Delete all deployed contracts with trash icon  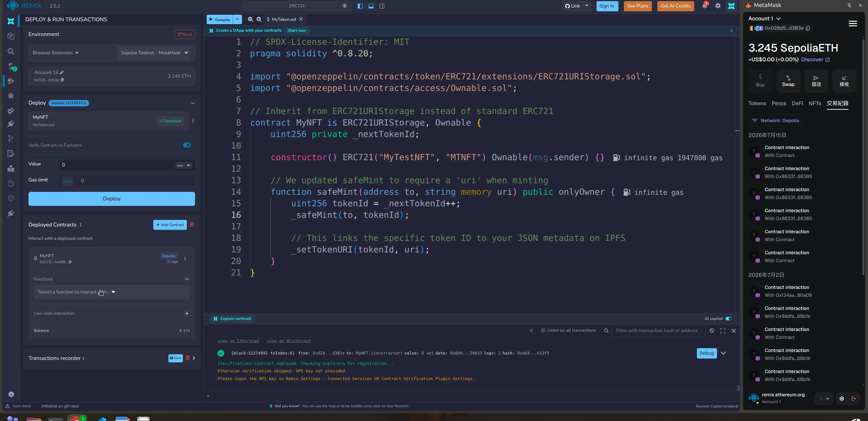click(x=192, y=224)
